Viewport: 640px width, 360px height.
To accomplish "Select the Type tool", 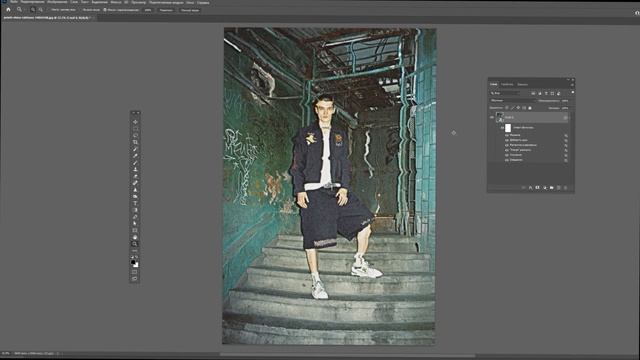I will pyautogui.click(x=135, y=203).
